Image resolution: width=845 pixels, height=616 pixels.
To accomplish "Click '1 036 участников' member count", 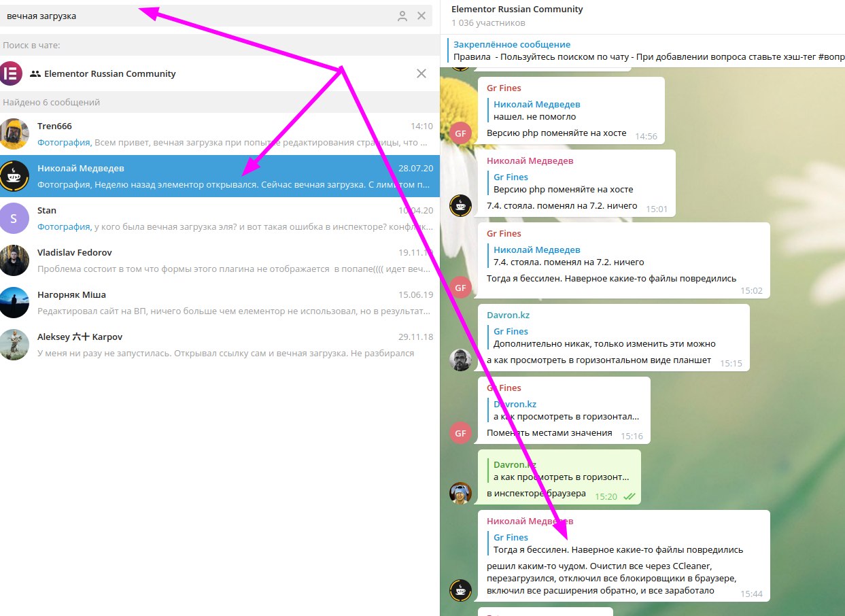I will click(488, 23).
